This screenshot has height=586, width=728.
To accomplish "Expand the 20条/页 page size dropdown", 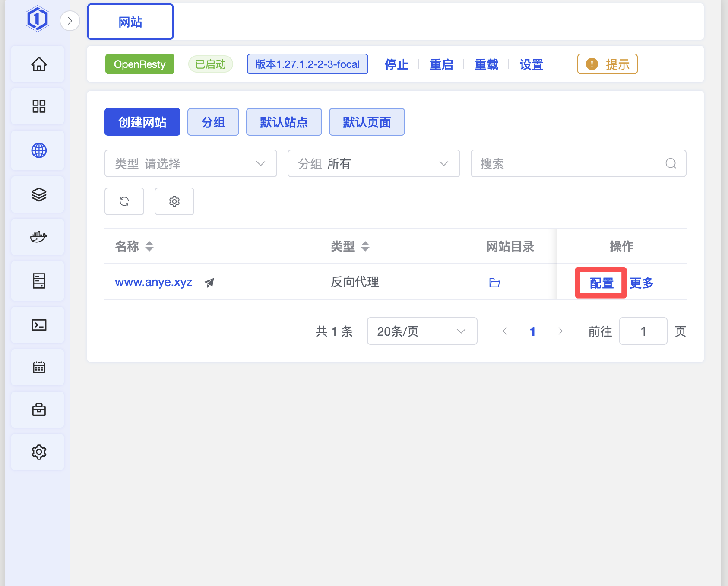I will point(421,331).
